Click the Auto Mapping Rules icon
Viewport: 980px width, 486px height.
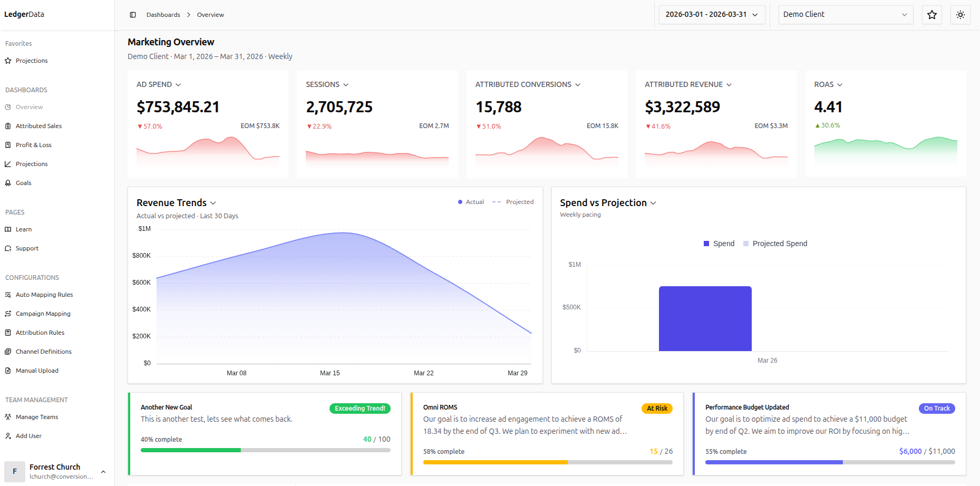tap(8, 295)
